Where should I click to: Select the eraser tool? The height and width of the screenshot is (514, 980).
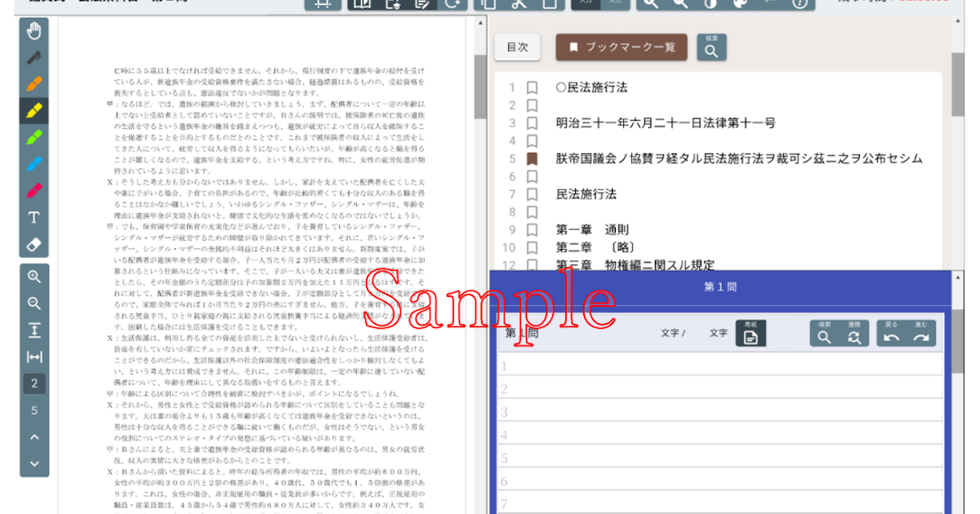coord(34,245)
